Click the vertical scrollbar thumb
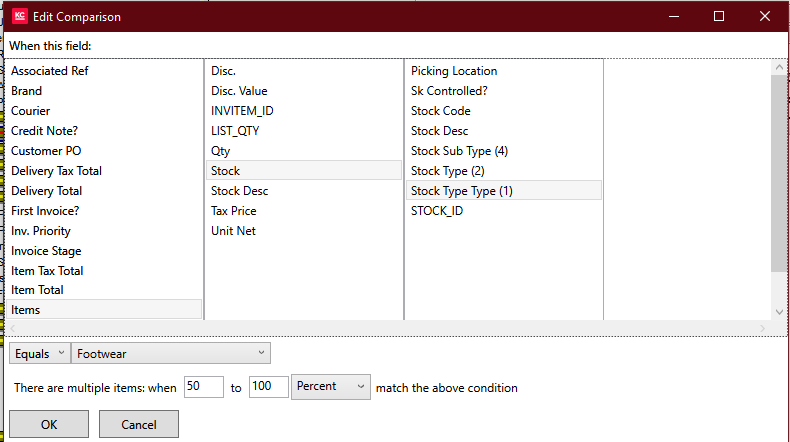Screen dimensions: 790x442 (x=779, y=174)
